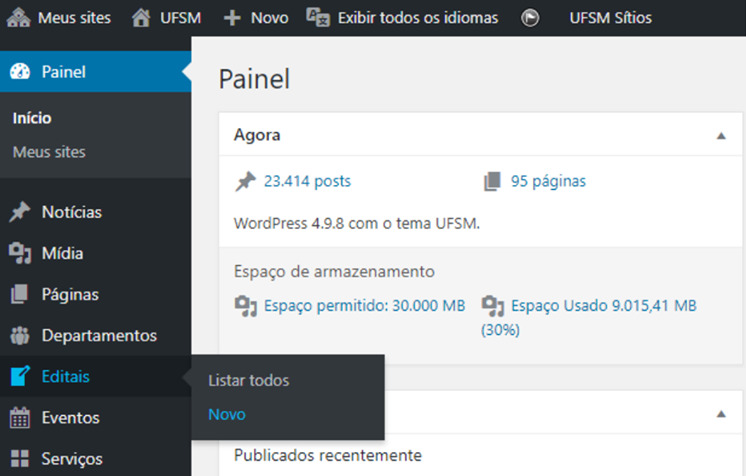Click Exibir todos os idiomas
Viewport: 746px width, 476px height.
coord(405,18)
